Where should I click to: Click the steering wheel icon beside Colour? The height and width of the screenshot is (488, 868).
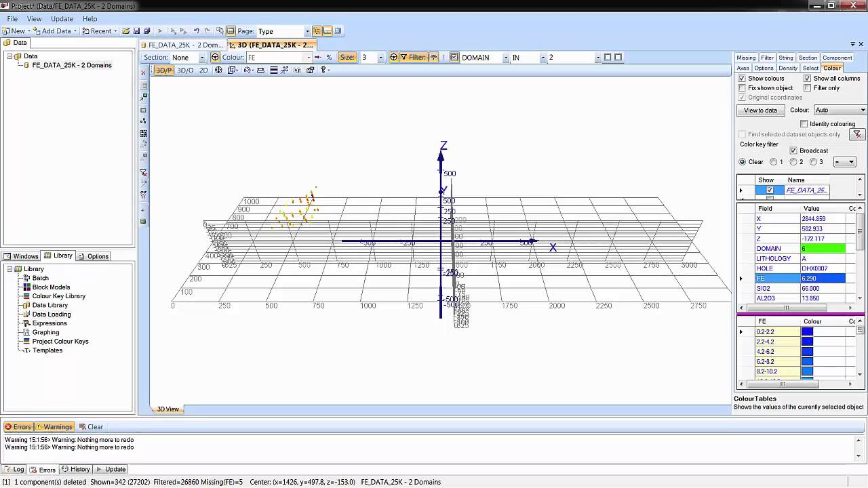[x=215, y=58]
